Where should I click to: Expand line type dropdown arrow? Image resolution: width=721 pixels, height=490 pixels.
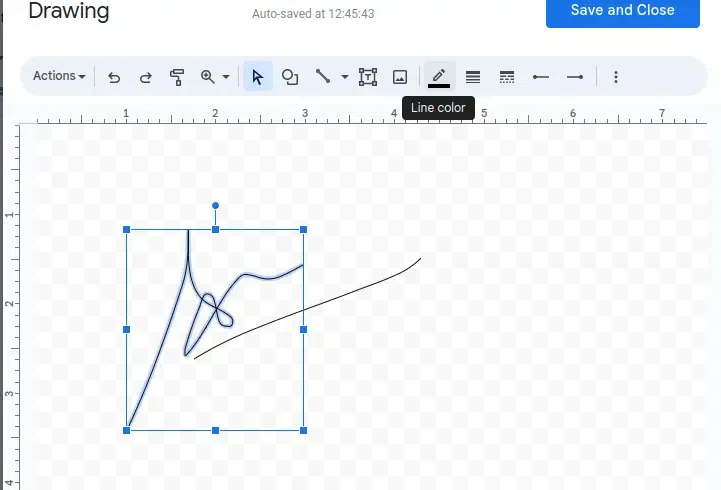pyautogui.click(x=344, y=77)
